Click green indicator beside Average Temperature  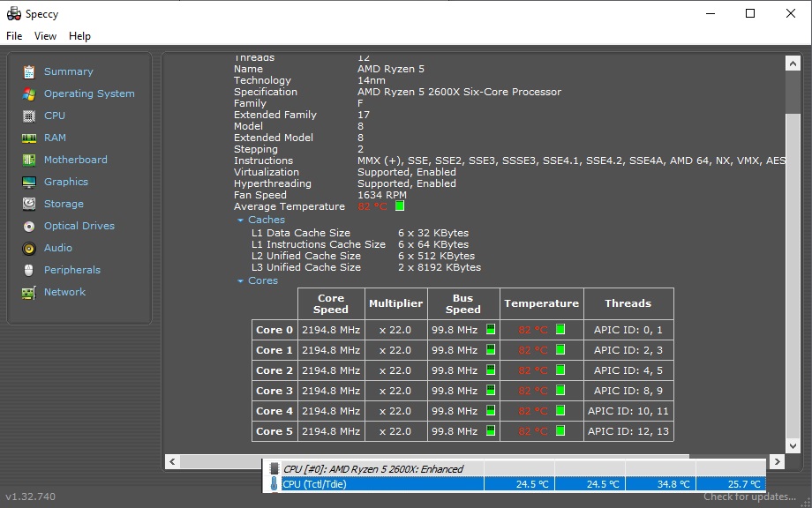point(400,205)
